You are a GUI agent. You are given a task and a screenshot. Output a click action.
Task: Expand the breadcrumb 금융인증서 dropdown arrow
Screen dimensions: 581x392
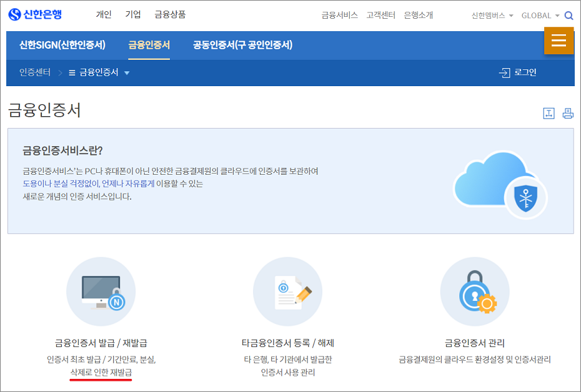click(x=127, y=73)
